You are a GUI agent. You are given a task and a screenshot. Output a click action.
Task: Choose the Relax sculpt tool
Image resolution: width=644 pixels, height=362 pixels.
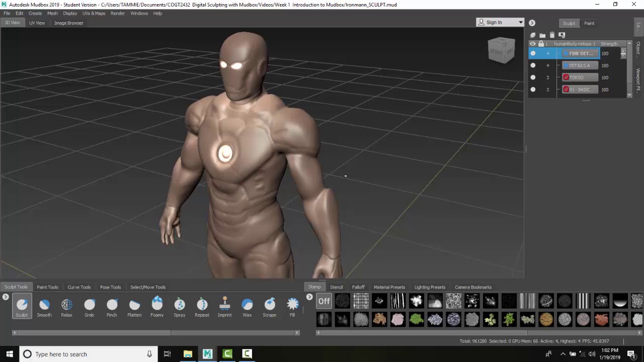click(x=66, y=307)
